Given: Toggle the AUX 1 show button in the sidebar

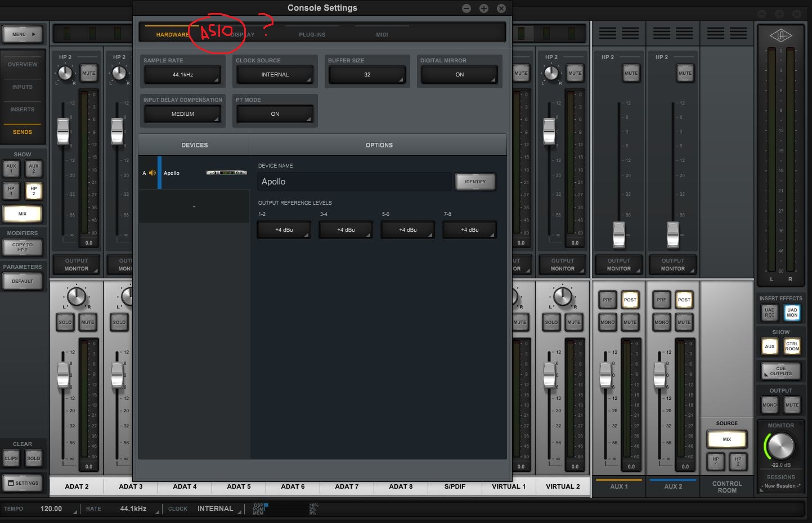Looking at the screenshot, I should pyautogui.click(x=11, y=168).
